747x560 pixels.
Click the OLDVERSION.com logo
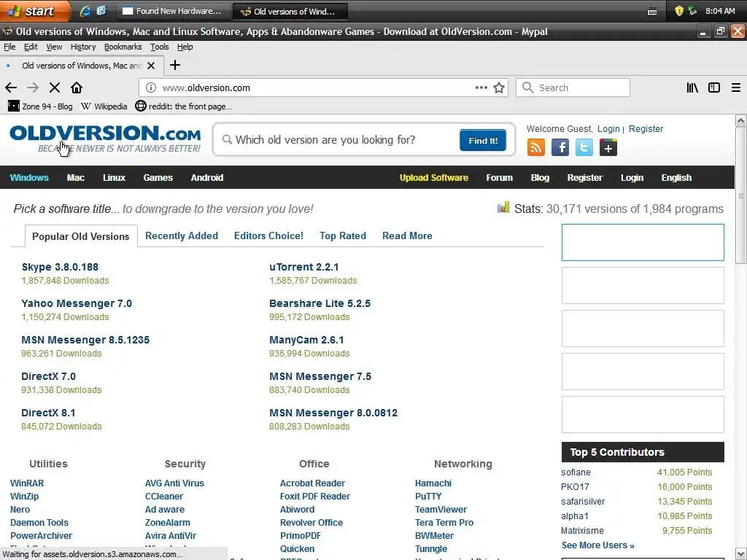[x=105, y=139]
